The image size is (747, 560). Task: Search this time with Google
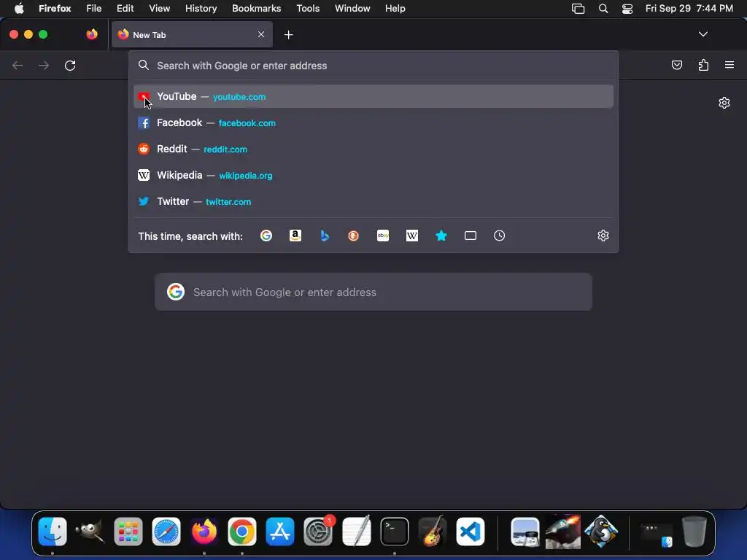pyautogui.click(x=266, y=236)
